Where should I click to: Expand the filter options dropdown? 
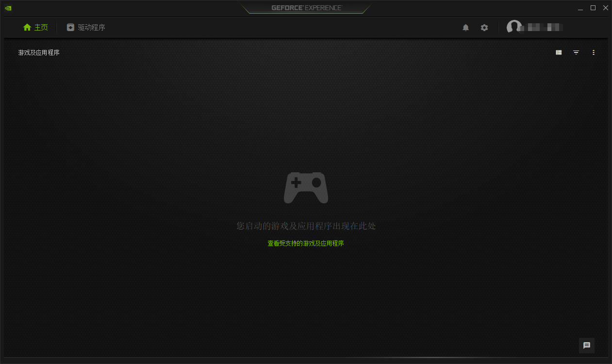(x=576, y=52)
